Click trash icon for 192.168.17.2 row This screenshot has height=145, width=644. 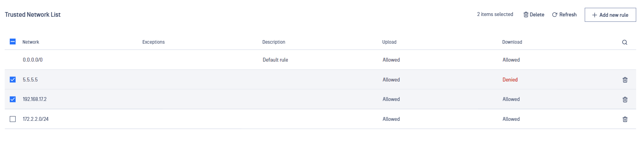[625, 99]
